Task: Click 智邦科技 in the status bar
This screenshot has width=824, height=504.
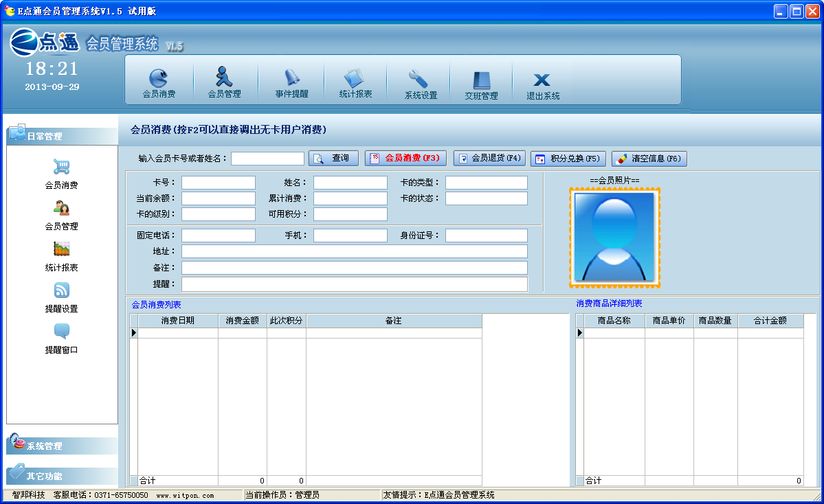Action: (28, 495)
